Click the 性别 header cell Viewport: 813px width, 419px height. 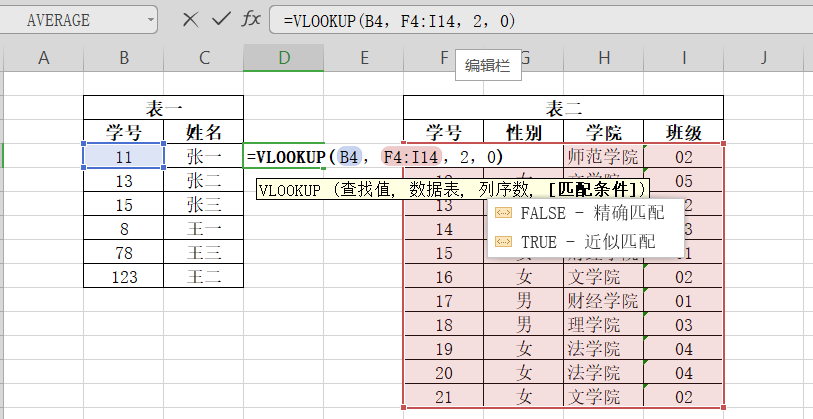524,132
